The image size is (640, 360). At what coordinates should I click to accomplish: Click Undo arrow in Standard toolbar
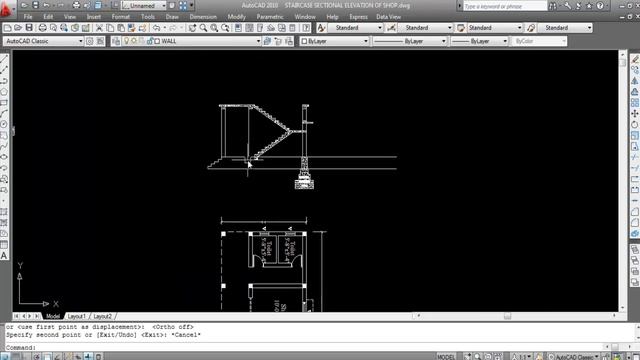tap(156, 28)
